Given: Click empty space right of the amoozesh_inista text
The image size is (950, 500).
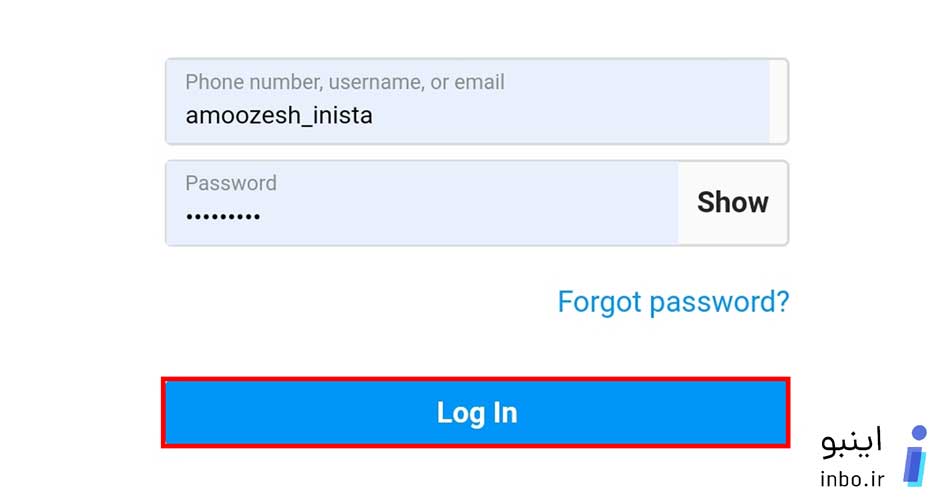Looking at the screenshot, I should (x=570, y=115).
